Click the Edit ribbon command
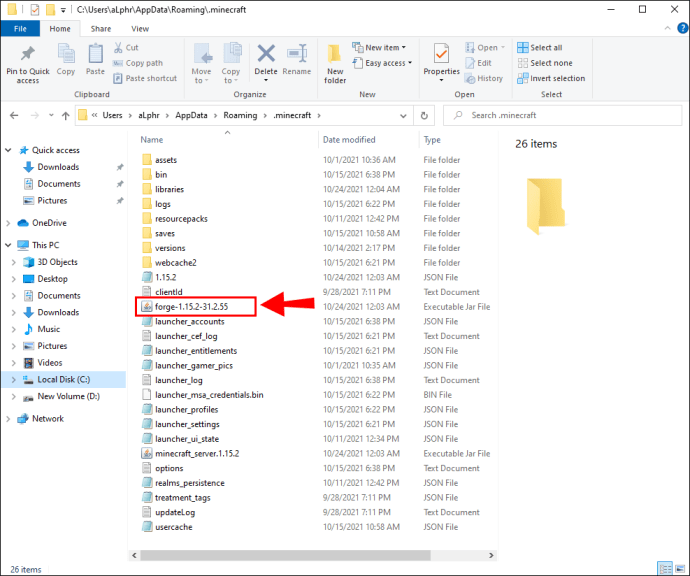 (478, 63)
